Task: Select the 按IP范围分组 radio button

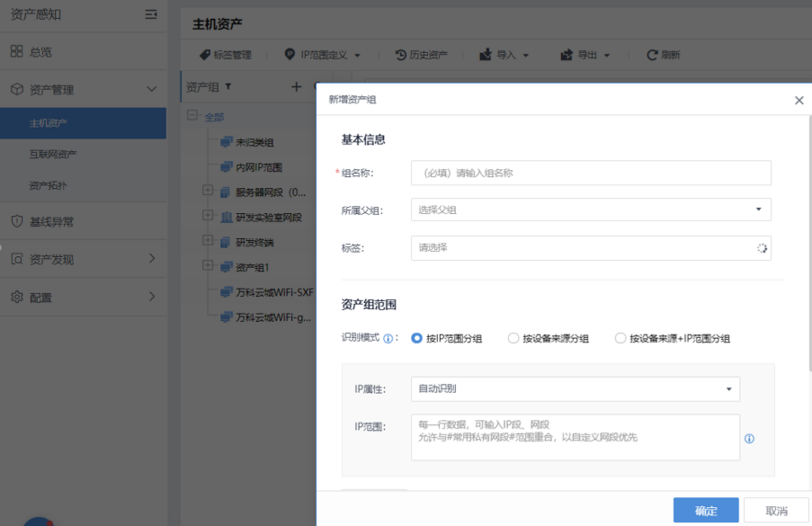Action: pyautogui.click(x=416, y=339)
